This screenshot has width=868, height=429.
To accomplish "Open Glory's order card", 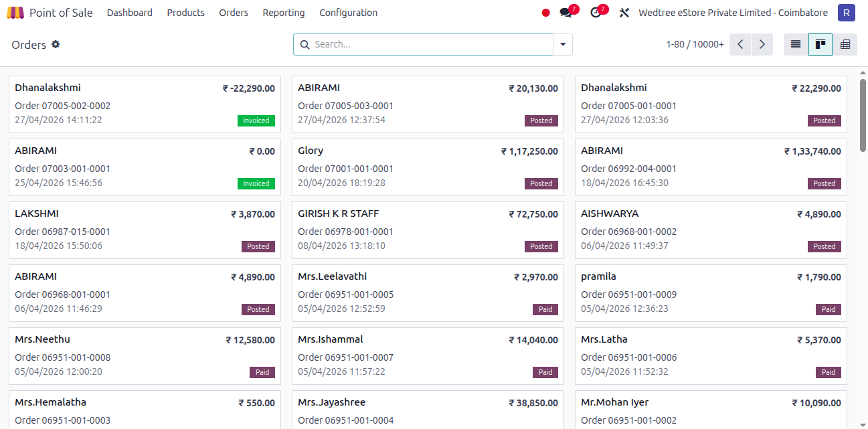I will click(428, 167).
